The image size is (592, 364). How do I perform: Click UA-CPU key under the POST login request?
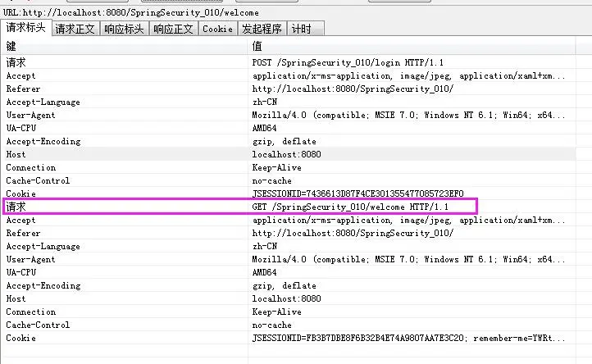point(21,128)
